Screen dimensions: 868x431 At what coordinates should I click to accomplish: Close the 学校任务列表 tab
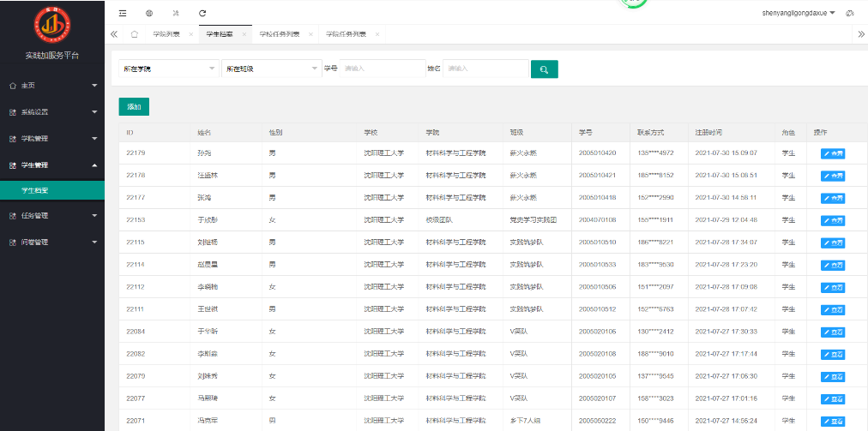coord(310,34)
